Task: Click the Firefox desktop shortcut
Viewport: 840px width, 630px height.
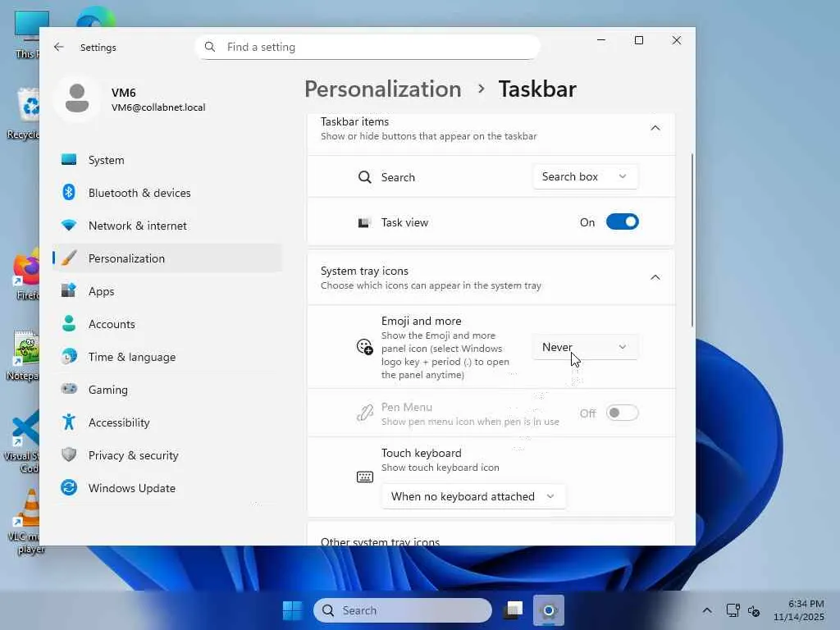Action: tap(25, 274)
